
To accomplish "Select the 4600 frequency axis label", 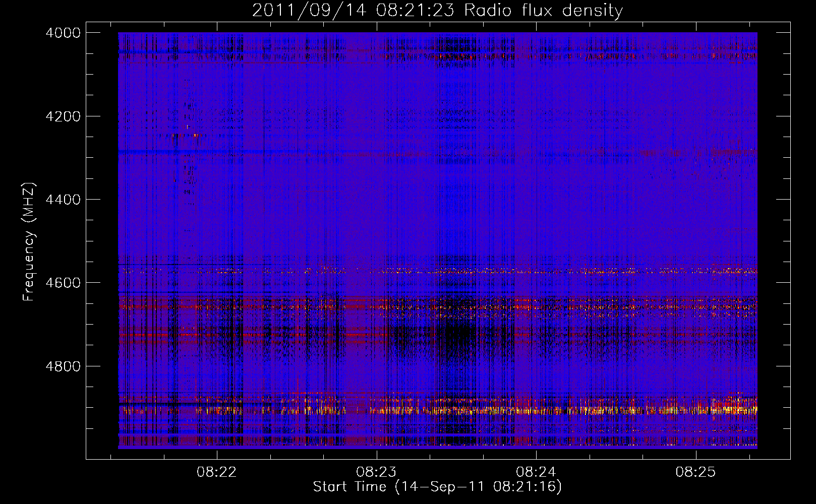I will tap(63, 283).
